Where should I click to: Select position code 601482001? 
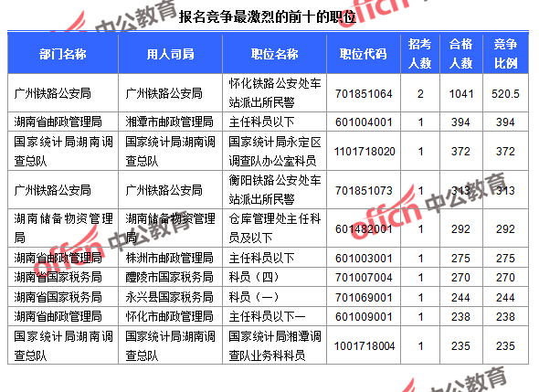click(x=364, y=229)
